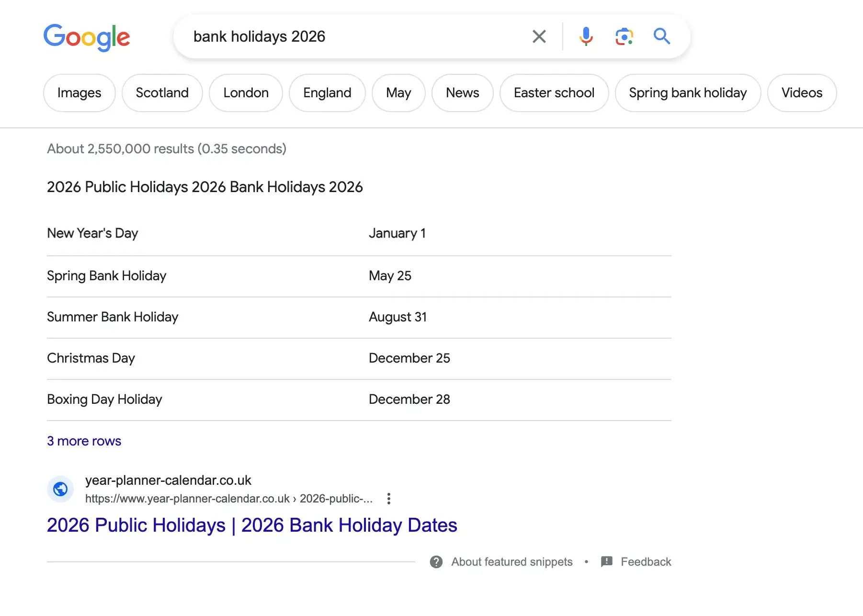Select the England filter chip
This screenshot has width=863, height=616.
tap(328, 93)
